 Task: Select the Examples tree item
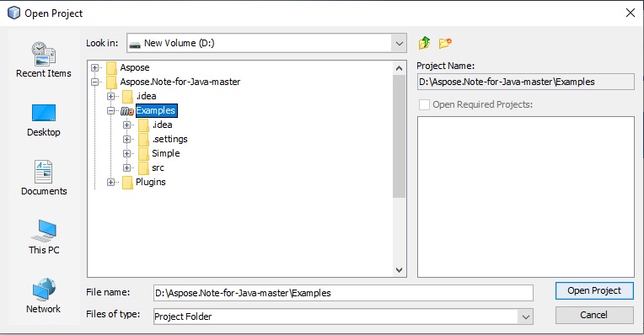[156, 111]
